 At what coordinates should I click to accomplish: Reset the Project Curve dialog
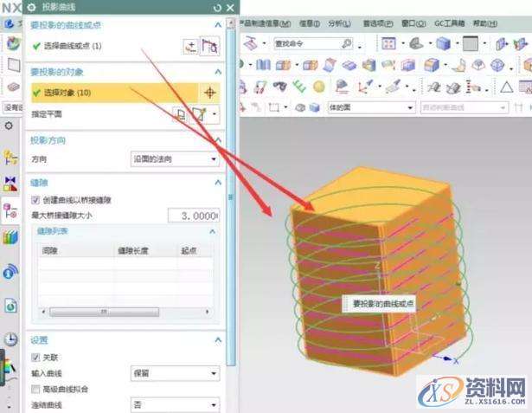216,7
